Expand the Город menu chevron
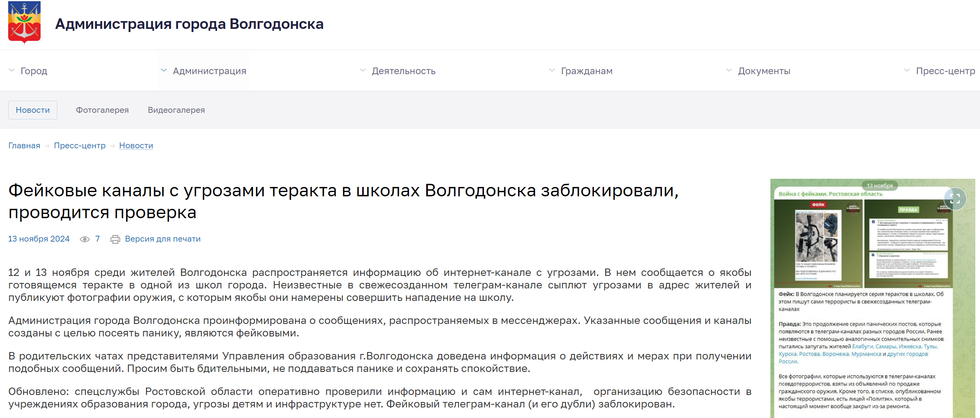980x418 pixels. click(12, 70)
